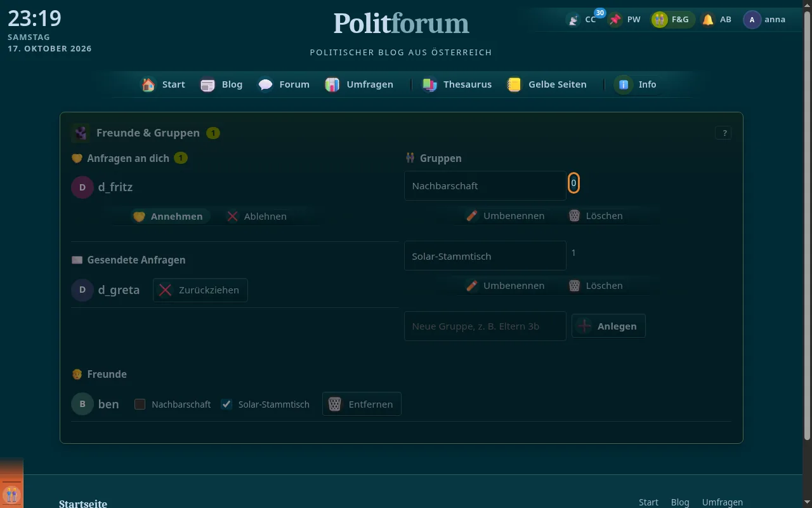Decline d_fritz's request with Ablehnen
This screenshot has height=508, width=812.
click(257, 217)
